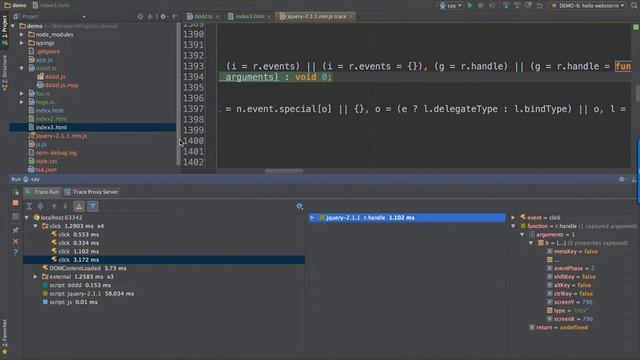Select script dddd 0.153 ms row
Image resolution: width=640 pixels, height=360 pixels.
pos(77,285)
